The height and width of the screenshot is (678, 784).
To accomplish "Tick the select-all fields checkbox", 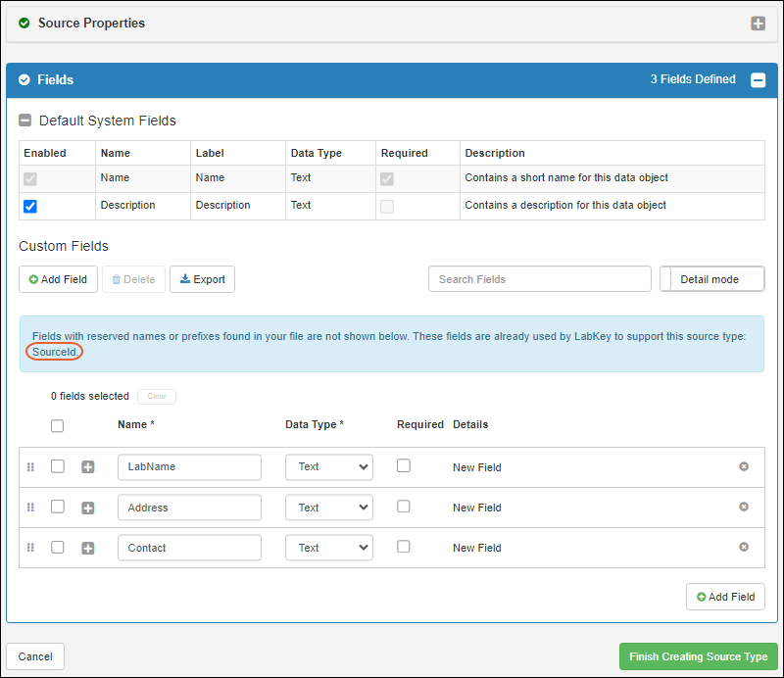I will 58,425.
